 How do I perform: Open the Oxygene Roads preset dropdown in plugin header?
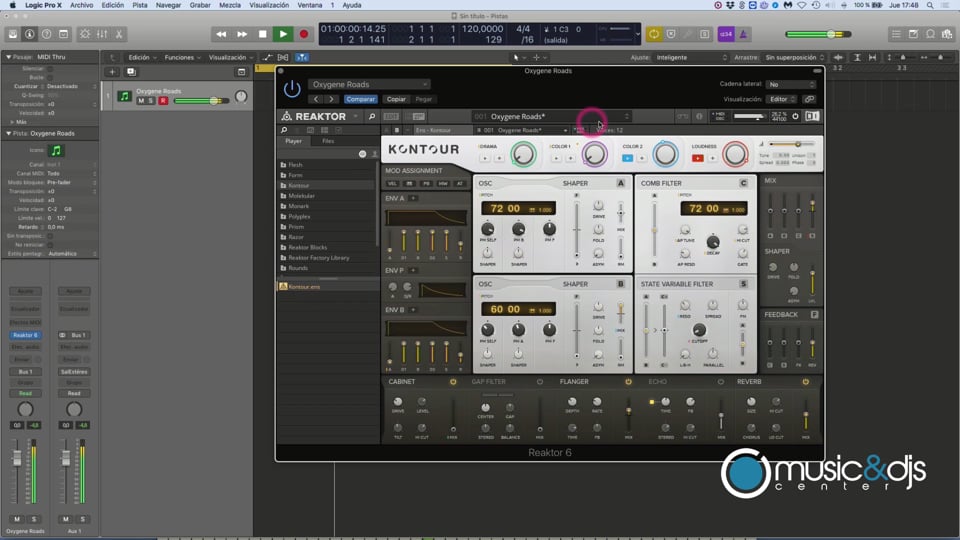(369, 84)
